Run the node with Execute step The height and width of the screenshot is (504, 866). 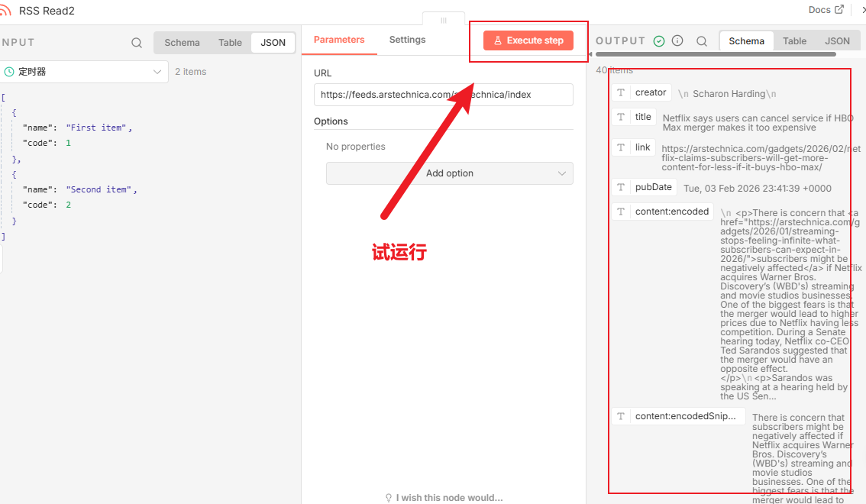click(528, 40)
